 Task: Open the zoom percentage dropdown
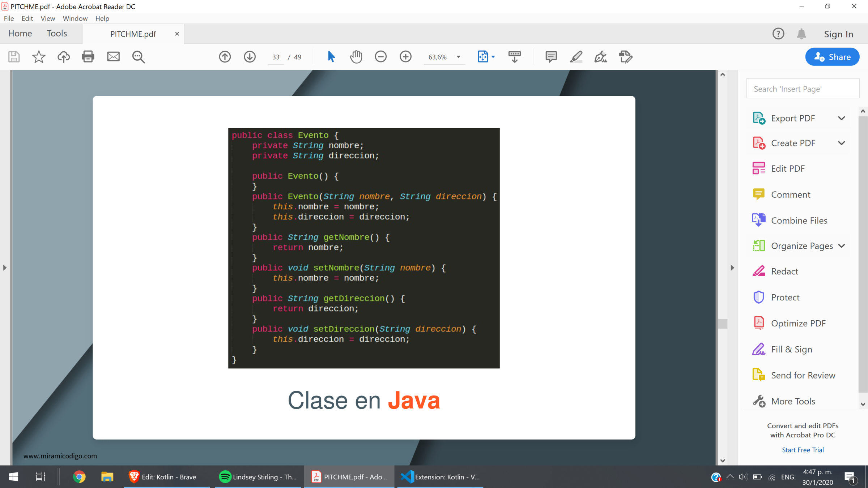coord(458,57)
